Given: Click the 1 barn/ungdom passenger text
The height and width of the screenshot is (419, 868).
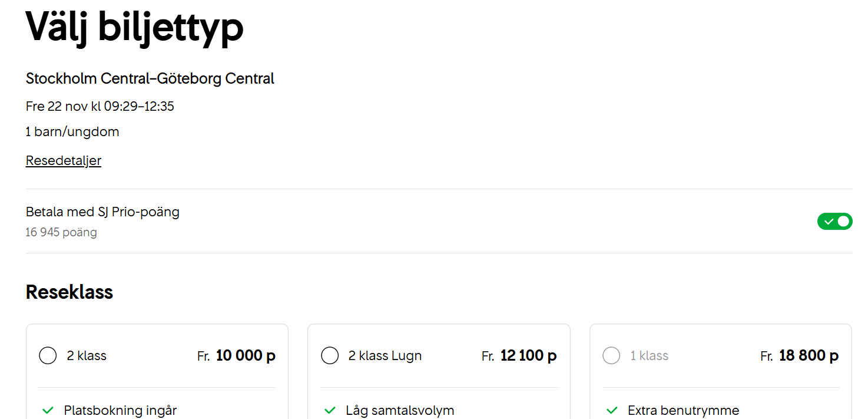Looking at the screenshot, I should click(72, 132).
